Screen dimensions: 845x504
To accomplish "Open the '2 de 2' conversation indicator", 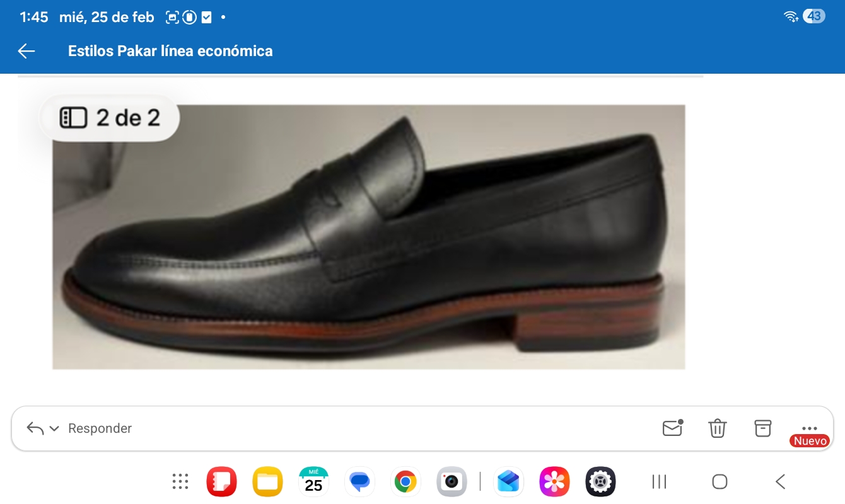I will point(110,118).
